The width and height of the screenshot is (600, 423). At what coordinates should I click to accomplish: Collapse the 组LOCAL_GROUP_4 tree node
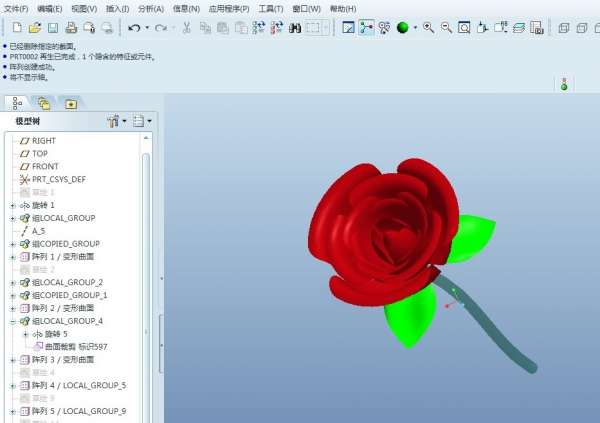click(x=13, y=321)
